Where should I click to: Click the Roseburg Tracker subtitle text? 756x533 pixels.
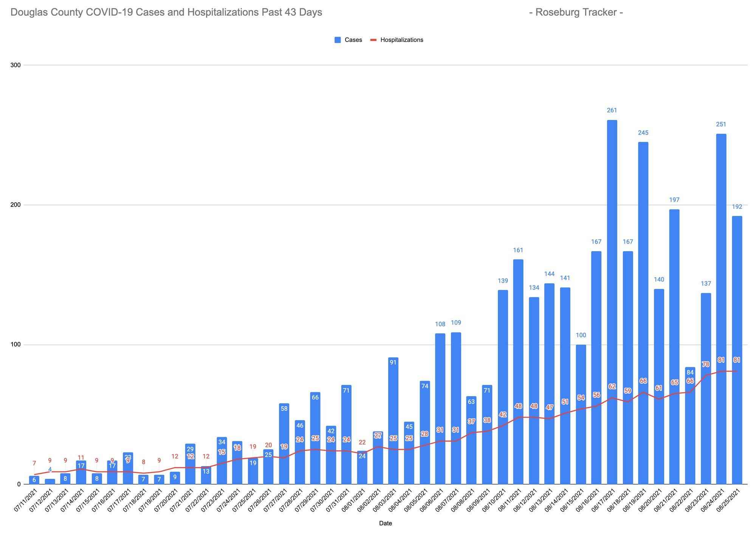pyautogui.click(x=576, y=12)
